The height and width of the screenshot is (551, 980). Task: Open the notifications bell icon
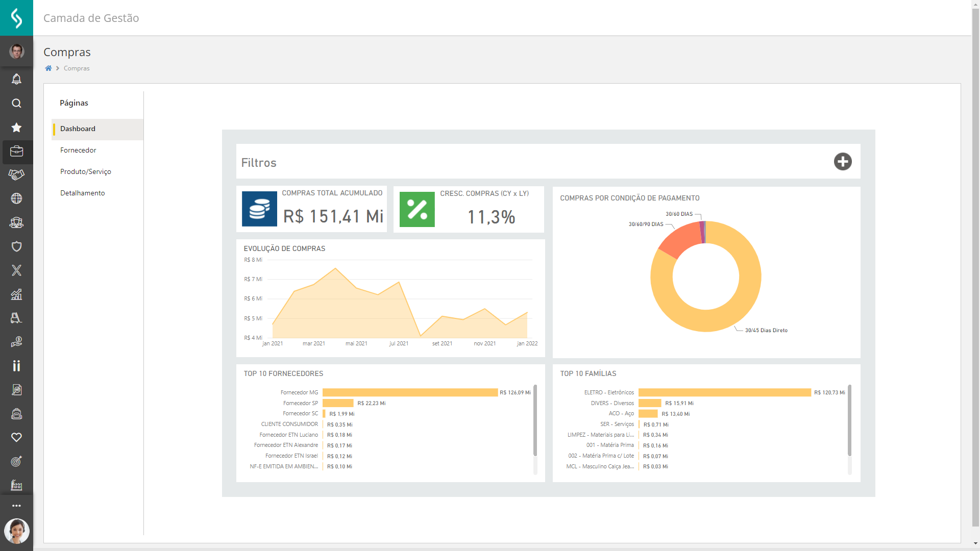pyautogui.click(x=16, y=79)
